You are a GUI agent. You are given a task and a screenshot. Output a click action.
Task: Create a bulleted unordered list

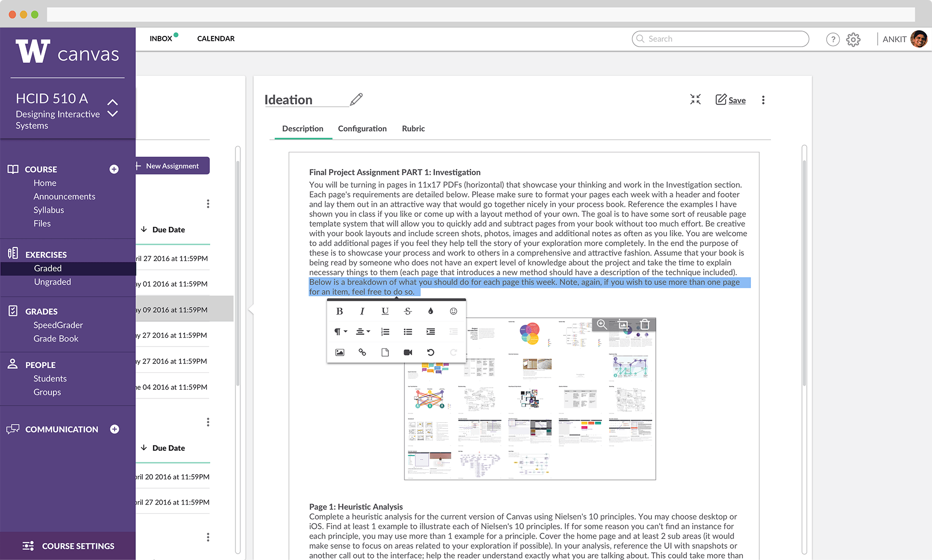click(x=408, y=331)
